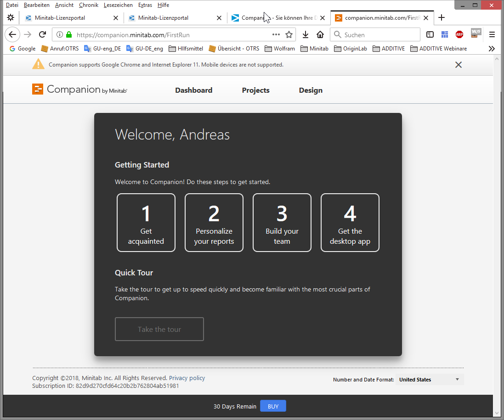
Task: Open Firefox hamburger menu
Action: 492,35
